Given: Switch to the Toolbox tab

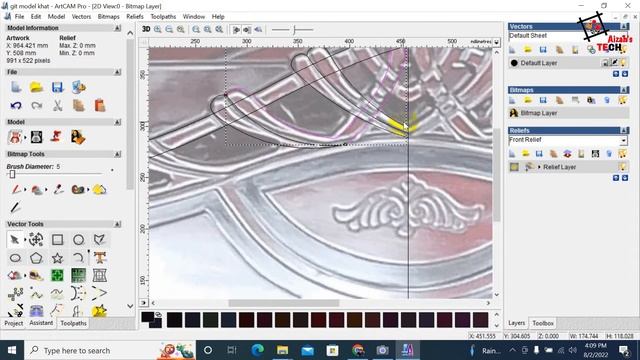Looking at the screenshot, I should coord(542,323).
